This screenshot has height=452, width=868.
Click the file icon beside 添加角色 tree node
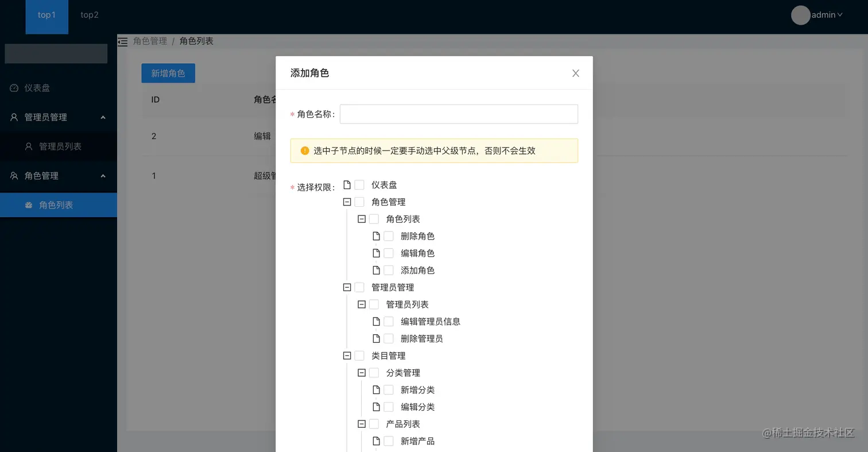tap(376, 271)
